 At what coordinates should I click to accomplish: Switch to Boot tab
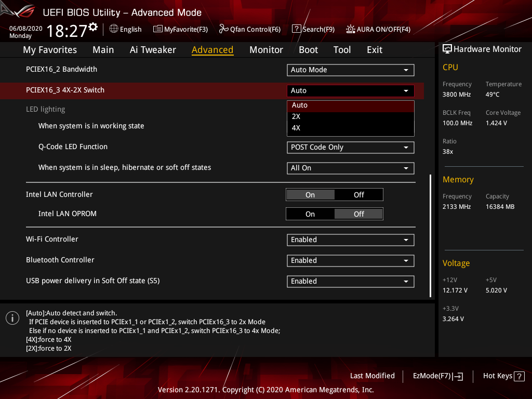coord(308,50)
